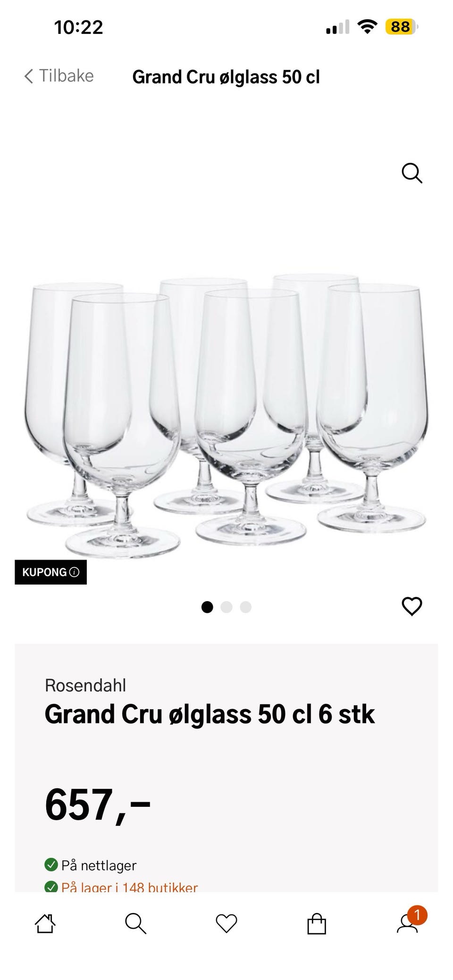This screenshot has height=980, width=453.
Task: Add product to favorites with heart icon
Action: (412, 606)
